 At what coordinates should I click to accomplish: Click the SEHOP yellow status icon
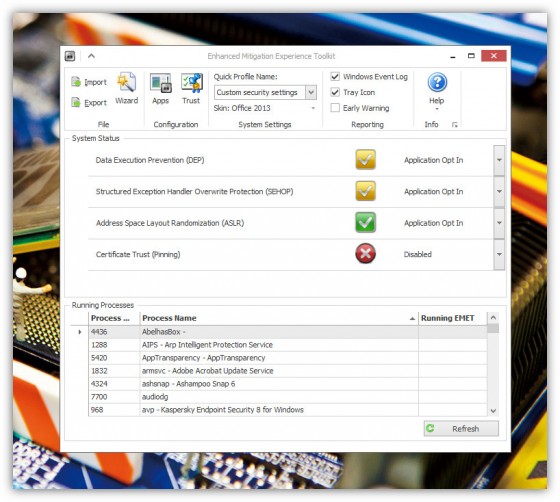coord(365,191)
